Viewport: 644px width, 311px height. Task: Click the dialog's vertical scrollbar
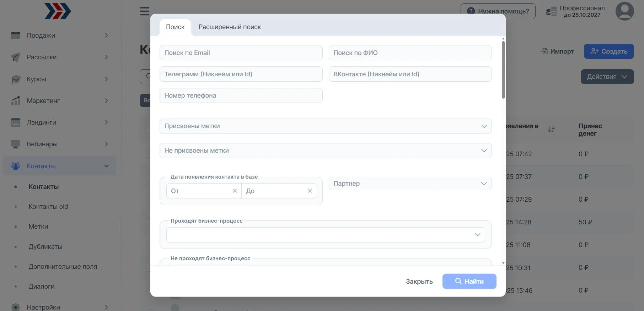(x=503, y=71)
